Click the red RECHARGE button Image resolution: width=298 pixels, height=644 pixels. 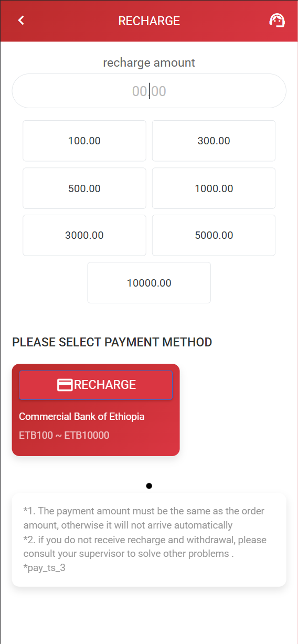[96, 385]
